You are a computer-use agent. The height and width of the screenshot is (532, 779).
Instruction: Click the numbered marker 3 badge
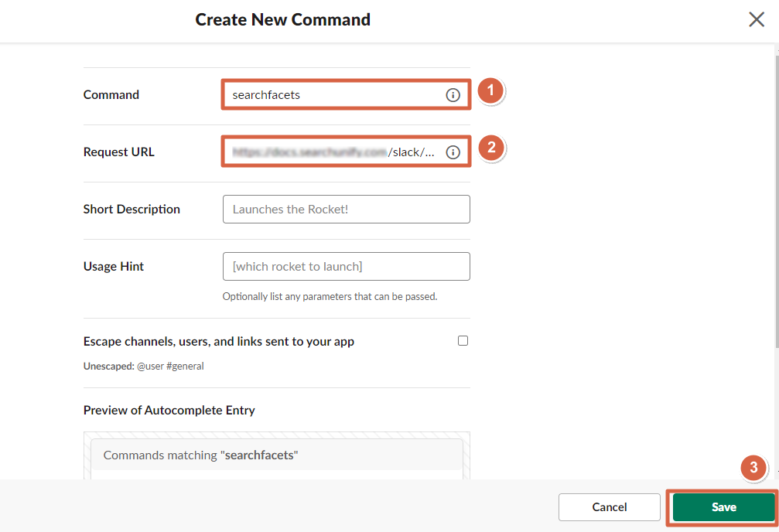point(753,468)
